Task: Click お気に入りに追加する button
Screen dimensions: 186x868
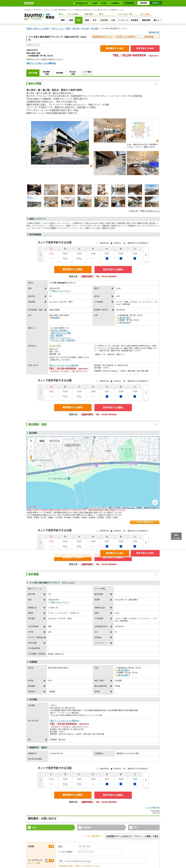Action: (126, 37)
